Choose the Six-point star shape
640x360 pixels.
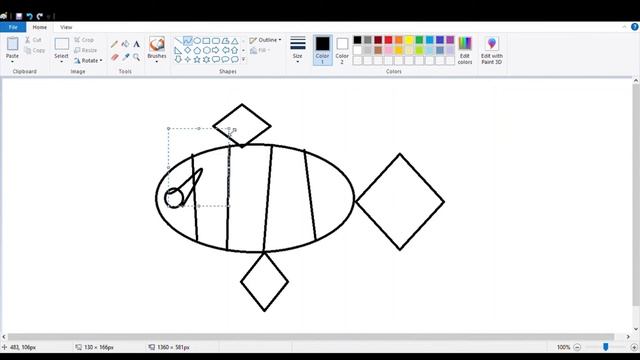point(207,60)
